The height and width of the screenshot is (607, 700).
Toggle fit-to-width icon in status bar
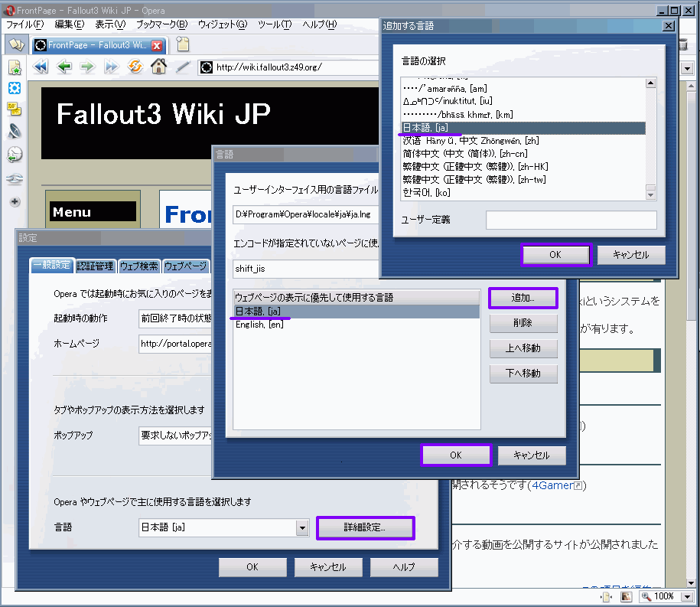coord(607,596)
